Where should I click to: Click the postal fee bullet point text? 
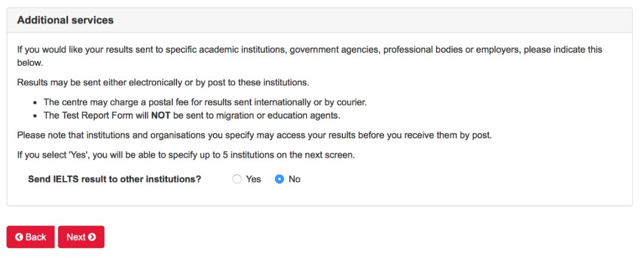tap(205, 102)
